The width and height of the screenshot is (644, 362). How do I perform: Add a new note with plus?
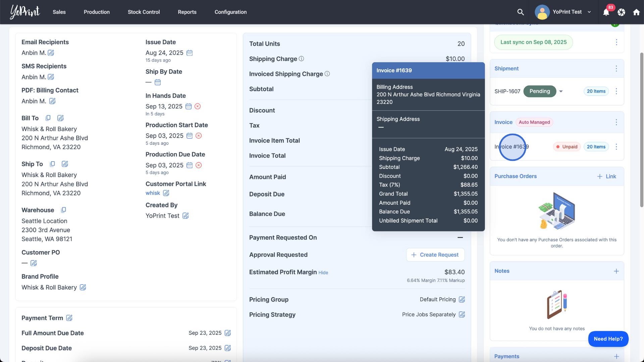616,271
